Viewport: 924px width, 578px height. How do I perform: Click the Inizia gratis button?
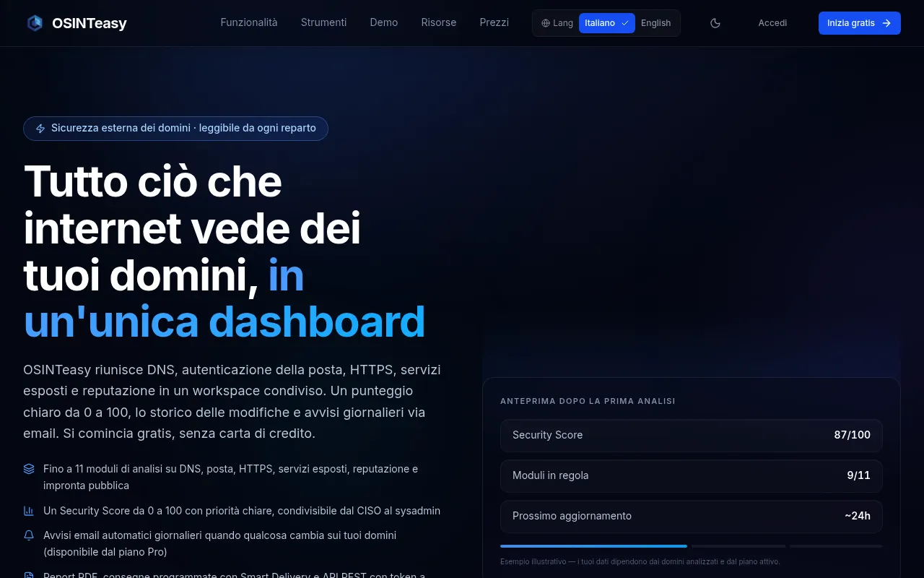pyautogui.click(x=860, y=23)
